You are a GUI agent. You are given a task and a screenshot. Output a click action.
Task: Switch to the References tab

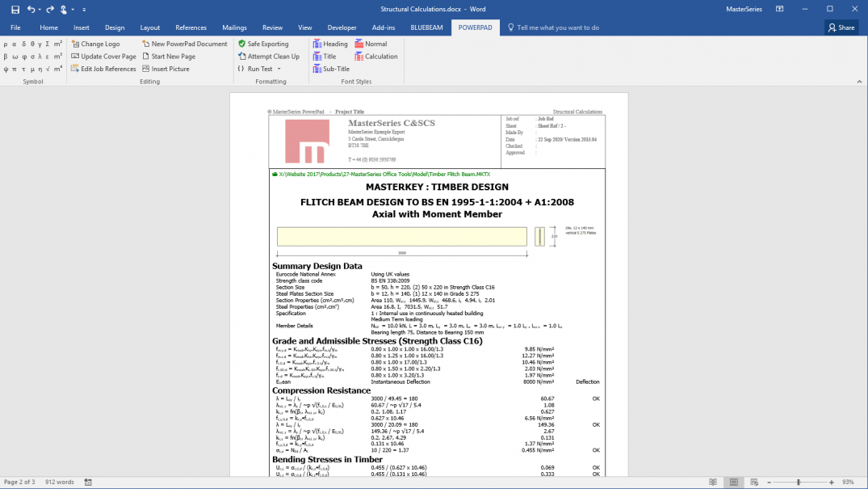pos(191,27)
